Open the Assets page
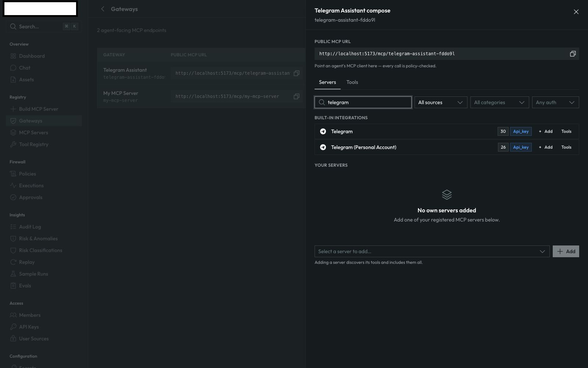The width and height of the screenshot is (588, 368). click(x=44, y=79)
